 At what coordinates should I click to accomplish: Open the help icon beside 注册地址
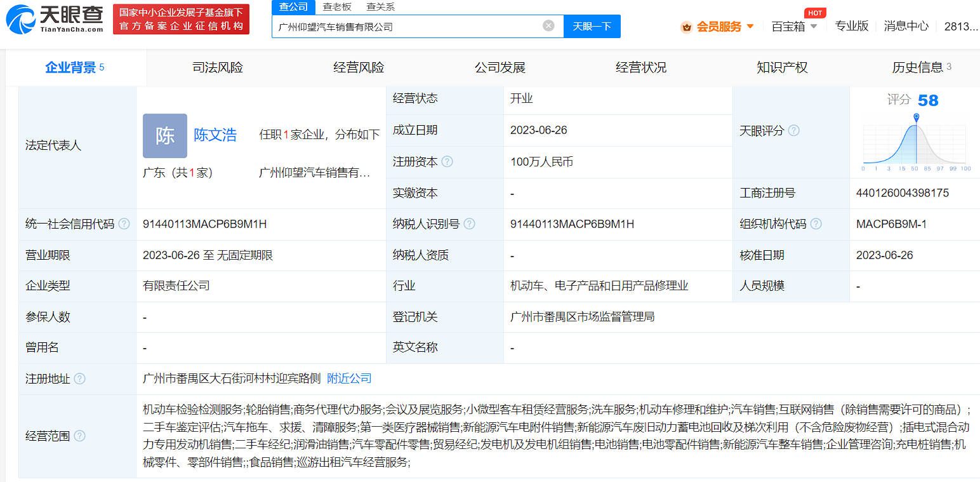79,378
